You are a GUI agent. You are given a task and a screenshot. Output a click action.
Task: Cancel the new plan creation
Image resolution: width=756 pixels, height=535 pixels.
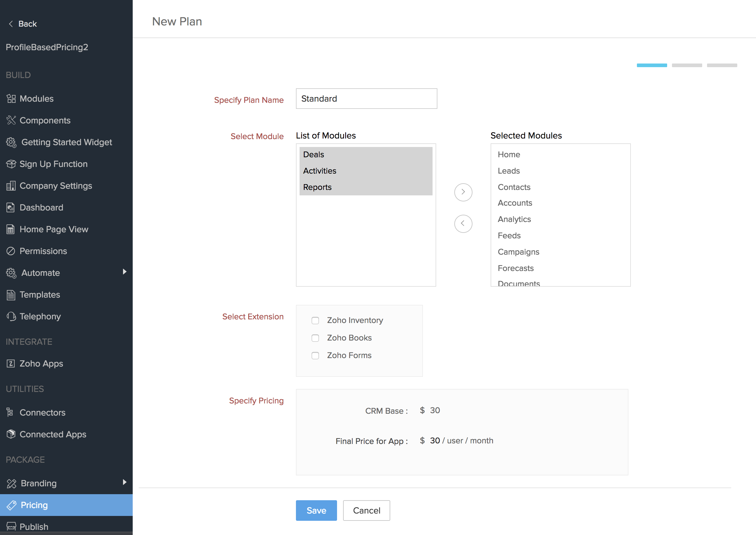click(366, 510)
